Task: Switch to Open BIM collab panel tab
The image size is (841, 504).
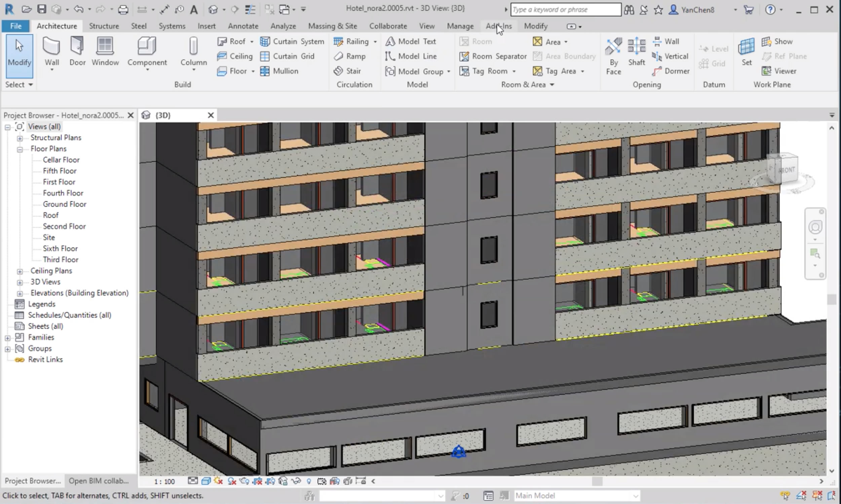Action: pos(99,481)
